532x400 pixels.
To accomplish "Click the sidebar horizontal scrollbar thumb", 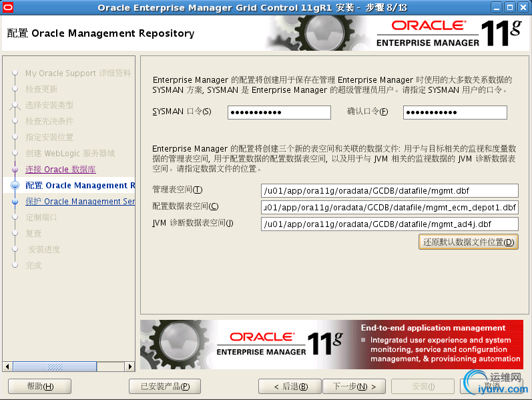I will [x=55, y=367].
